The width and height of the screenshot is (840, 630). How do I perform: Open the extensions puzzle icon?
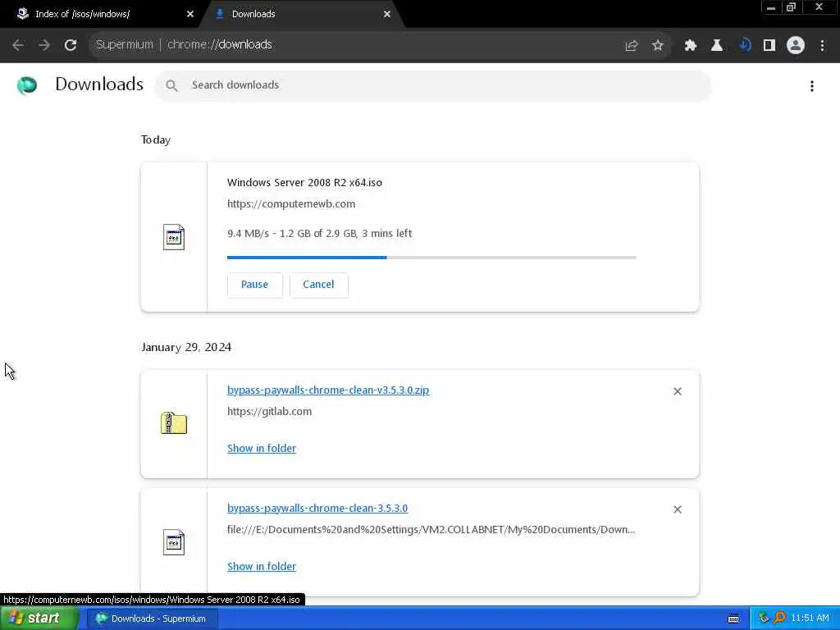[691, 46]
